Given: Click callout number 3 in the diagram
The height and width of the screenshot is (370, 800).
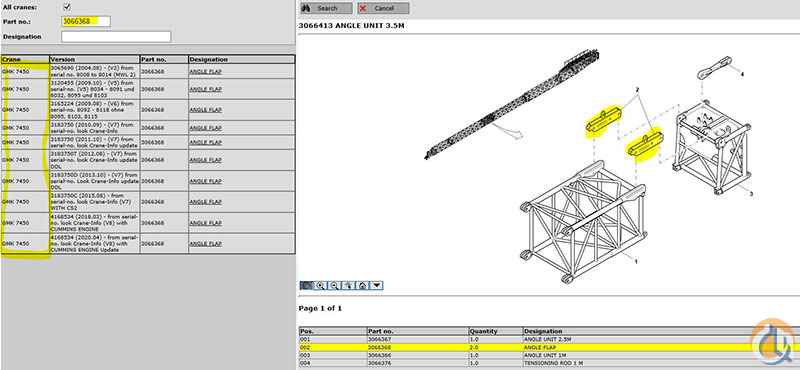Looking at the screenshot, I should point(751,194).
